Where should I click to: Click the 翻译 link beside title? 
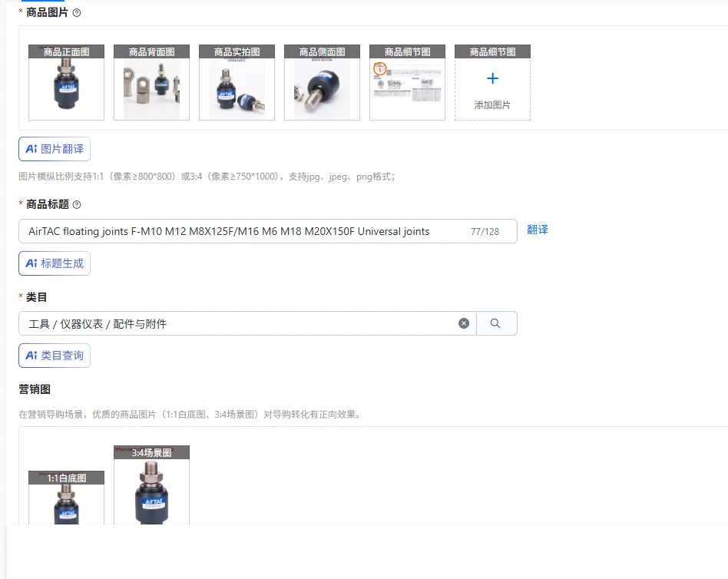click(538, 230)
